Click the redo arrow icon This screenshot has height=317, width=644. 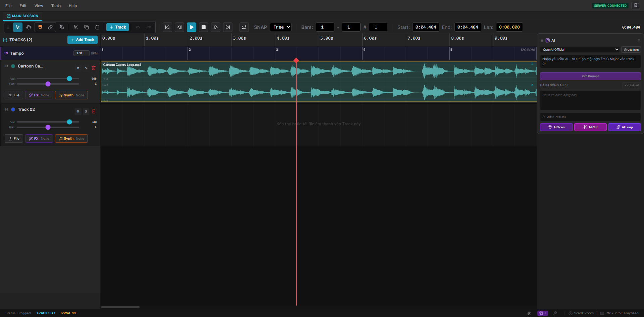(x=149, y=27)
